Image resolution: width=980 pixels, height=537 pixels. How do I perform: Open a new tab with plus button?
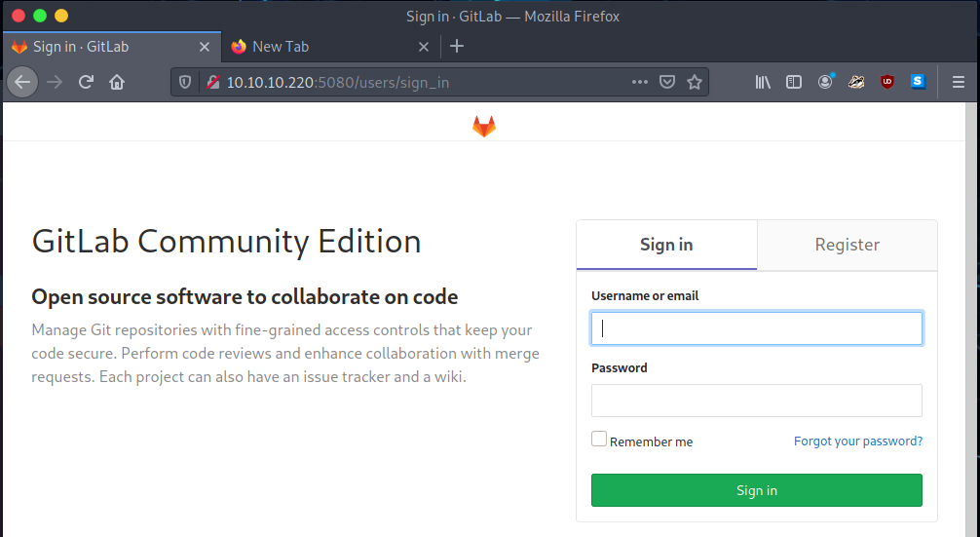[457, 46]
